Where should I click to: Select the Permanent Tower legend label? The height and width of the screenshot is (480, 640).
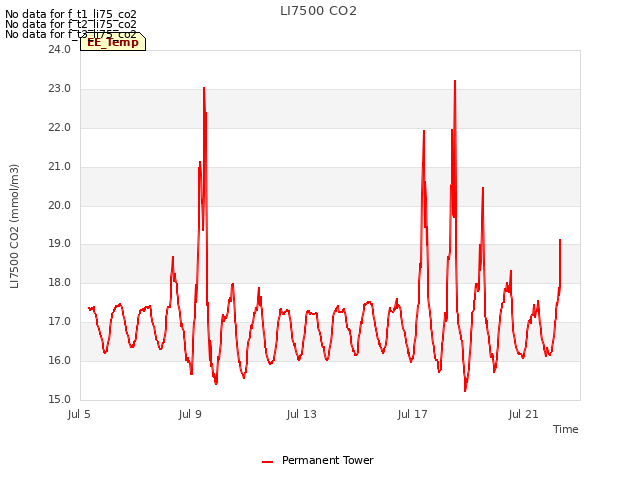coord(327,460)
